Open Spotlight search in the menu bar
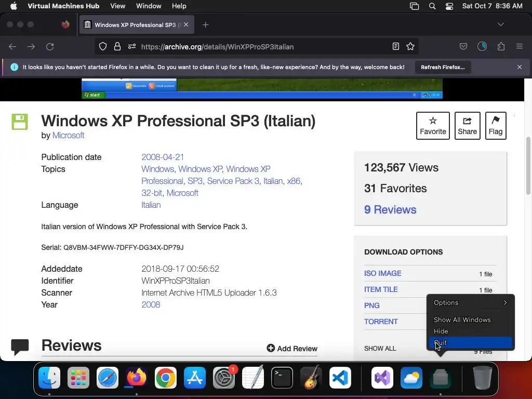The height and width of the screenshot is (399, 532). [x=432, y=6]
